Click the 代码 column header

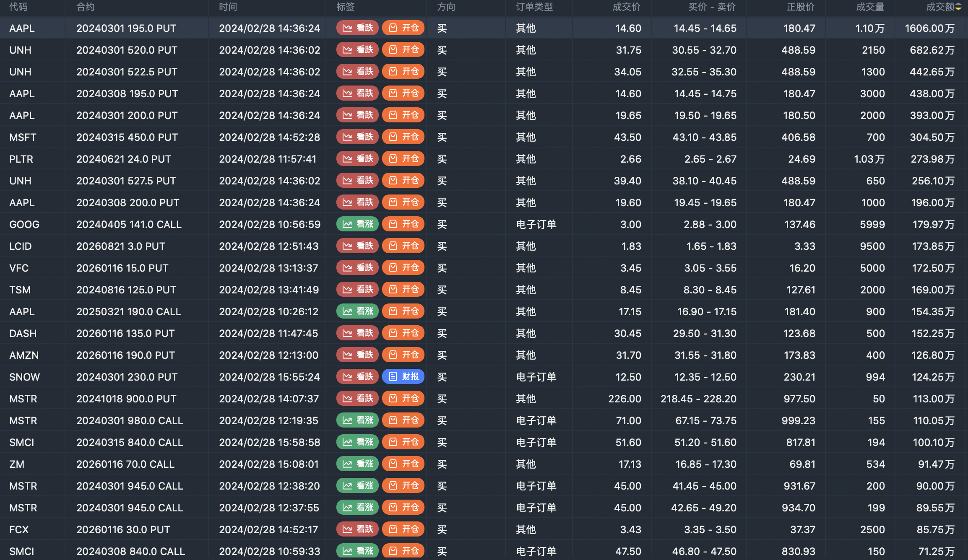18,7
